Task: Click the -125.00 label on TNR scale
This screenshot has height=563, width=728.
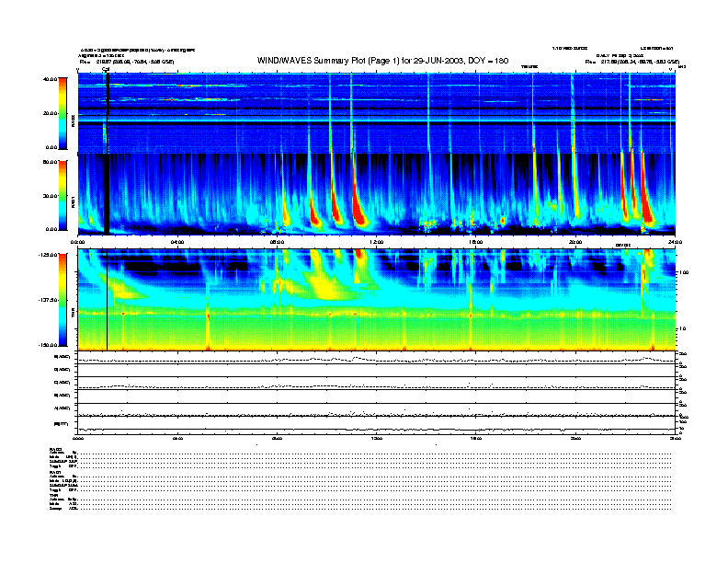Action: coord(48,255)
